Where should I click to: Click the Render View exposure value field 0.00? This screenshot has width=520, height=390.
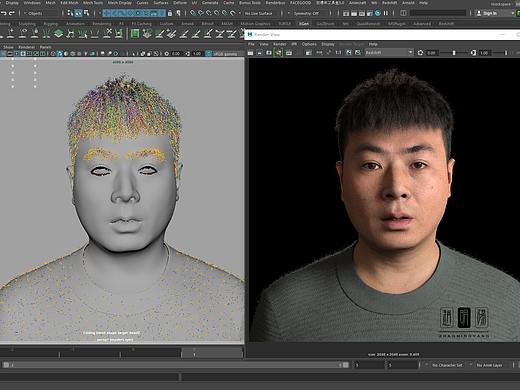(432, 53)
